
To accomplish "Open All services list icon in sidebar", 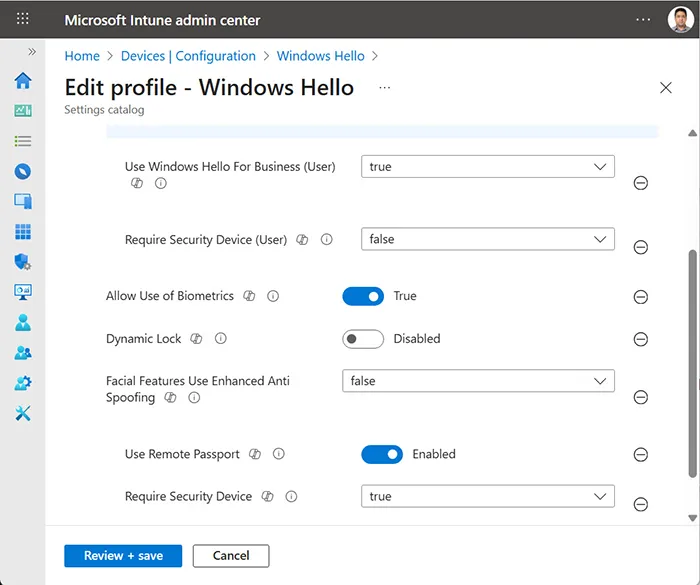I will 22,141.
